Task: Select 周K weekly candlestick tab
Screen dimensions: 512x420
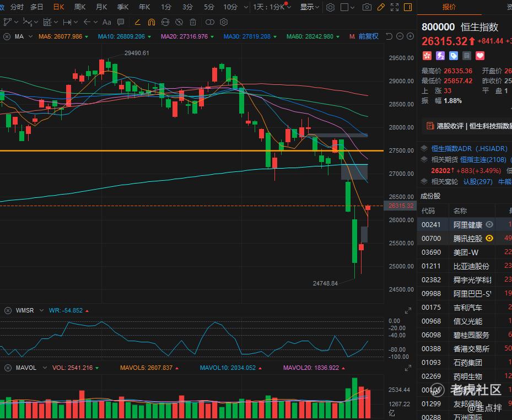Action: [x=80, y=7]
